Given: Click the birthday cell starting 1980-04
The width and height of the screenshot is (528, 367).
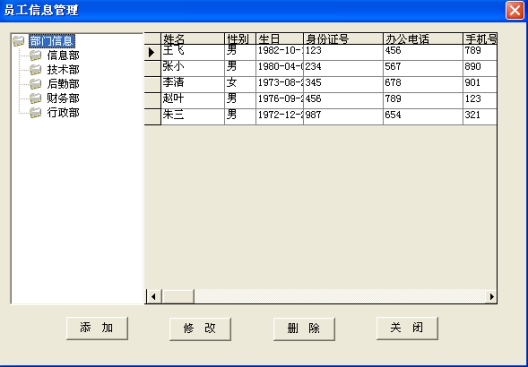Looking at the screenshot, I should (279, 68).
